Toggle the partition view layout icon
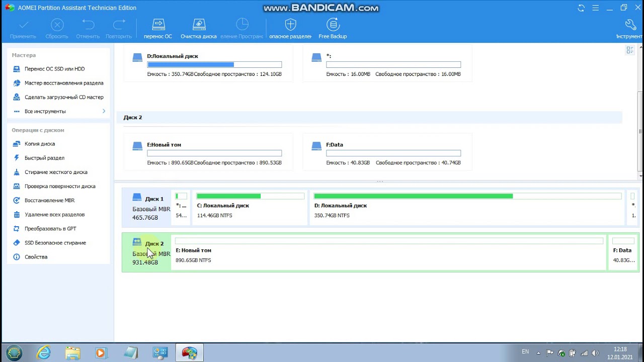644x362 pixels. pyautogui.click(x=629, y=50)
